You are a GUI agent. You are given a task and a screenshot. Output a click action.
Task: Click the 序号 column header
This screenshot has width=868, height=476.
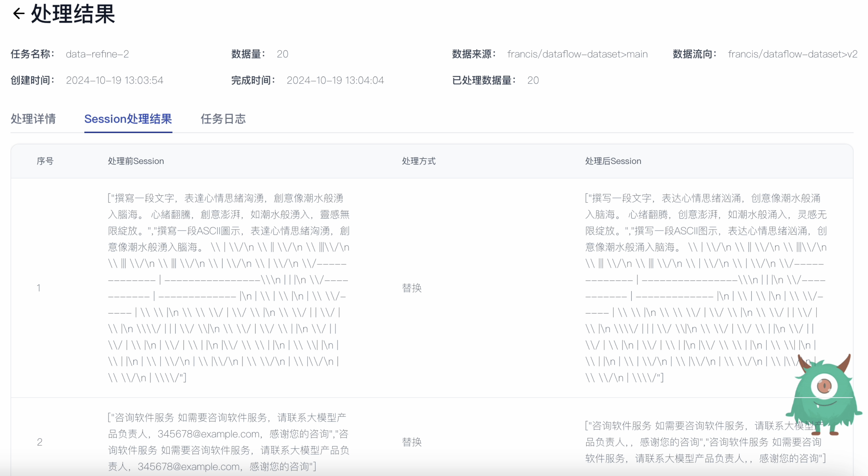coord(45,161)
